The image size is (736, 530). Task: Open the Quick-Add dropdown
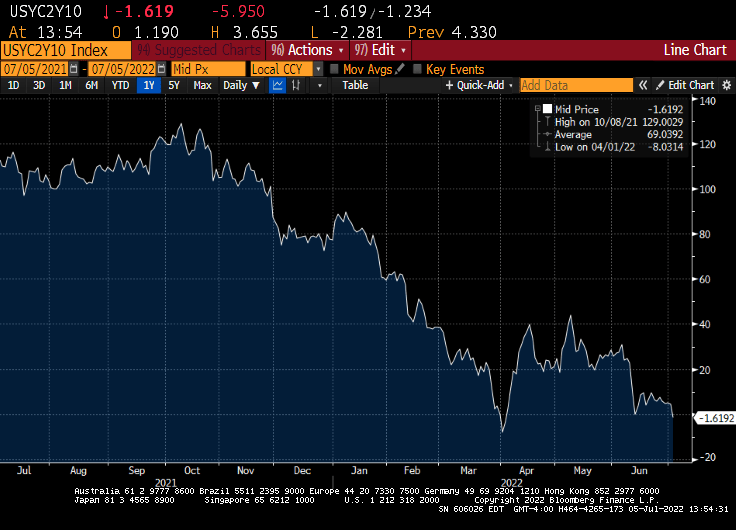[478, 86]
